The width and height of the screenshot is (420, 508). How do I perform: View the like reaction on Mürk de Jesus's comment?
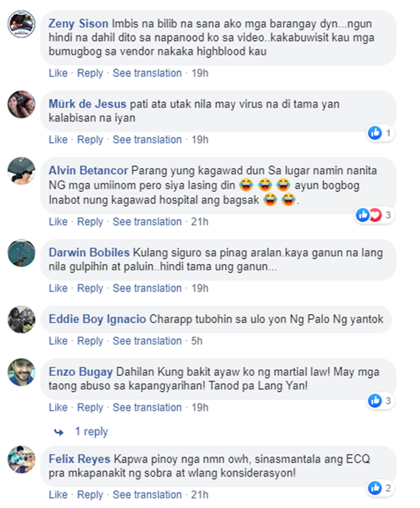pos(381,133)
